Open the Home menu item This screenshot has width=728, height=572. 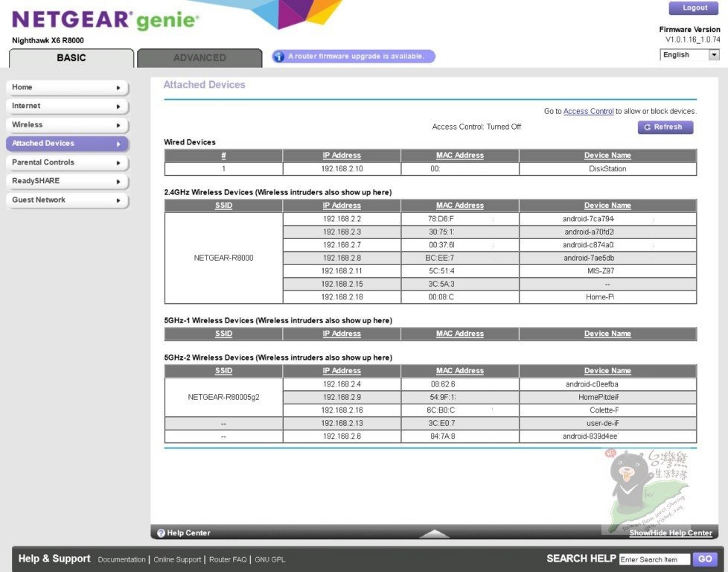point(67,87)
